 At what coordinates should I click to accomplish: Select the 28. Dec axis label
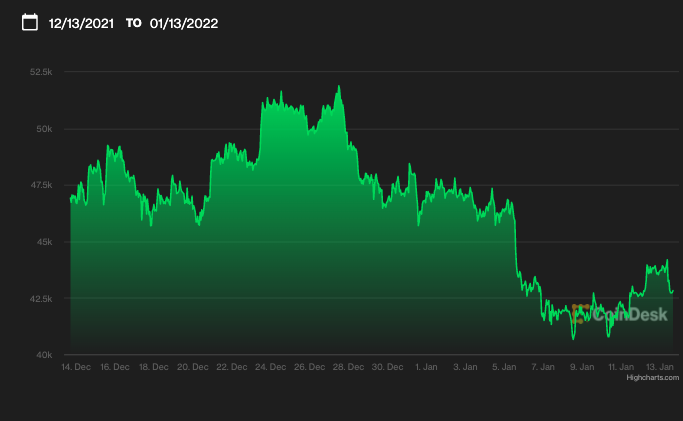348,367
